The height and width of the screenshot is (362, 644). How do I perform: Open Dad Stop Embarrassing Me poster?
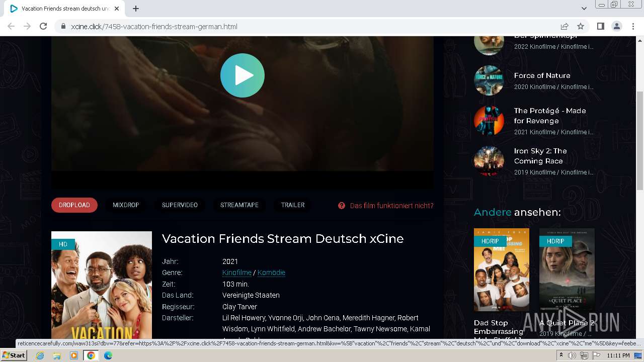coord(502,270)
